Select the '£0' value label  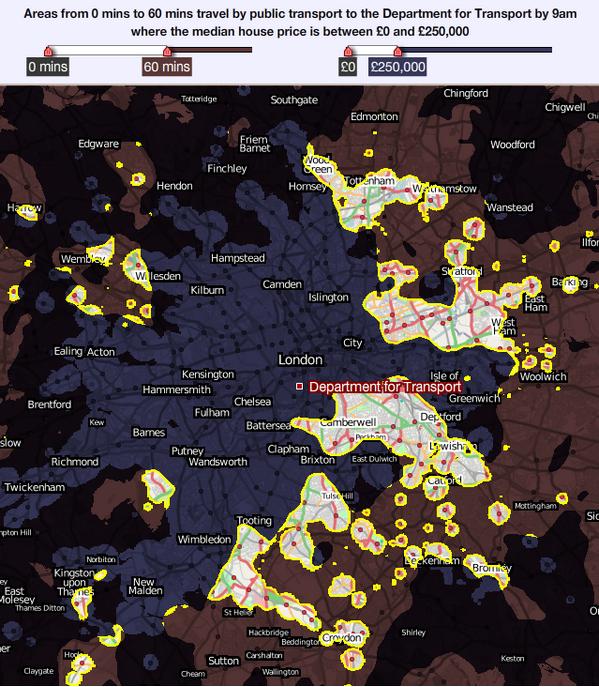(x=347, y=67)
